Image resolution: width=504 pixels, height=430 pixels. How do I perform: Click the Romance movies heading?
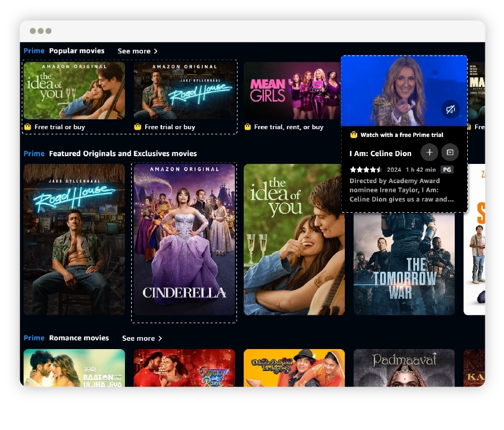click(x=79, y=338)
